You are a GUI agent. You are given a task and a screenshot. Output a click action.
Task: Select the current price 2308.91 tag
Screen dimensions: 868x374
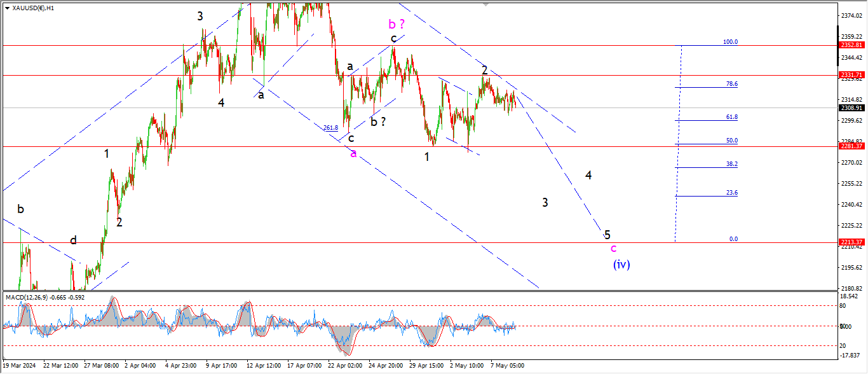[x=852, y=107]
